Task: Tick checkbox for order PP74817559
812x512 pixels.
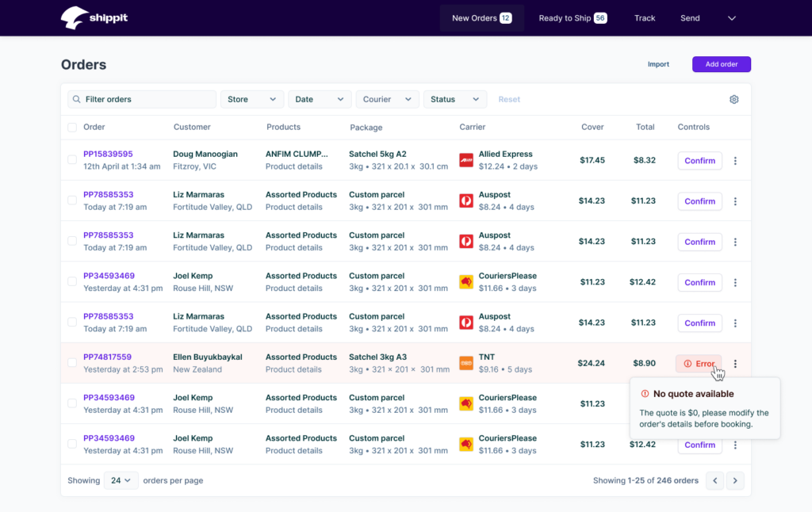Action: [72, 363]
